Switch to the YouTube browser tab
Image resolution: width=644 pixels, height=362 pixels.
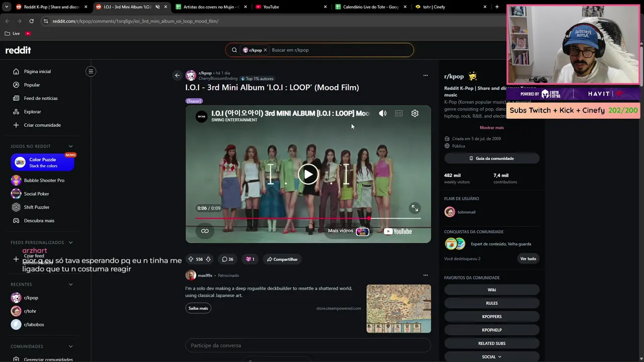pyautogui.click(x=290, y=7)
